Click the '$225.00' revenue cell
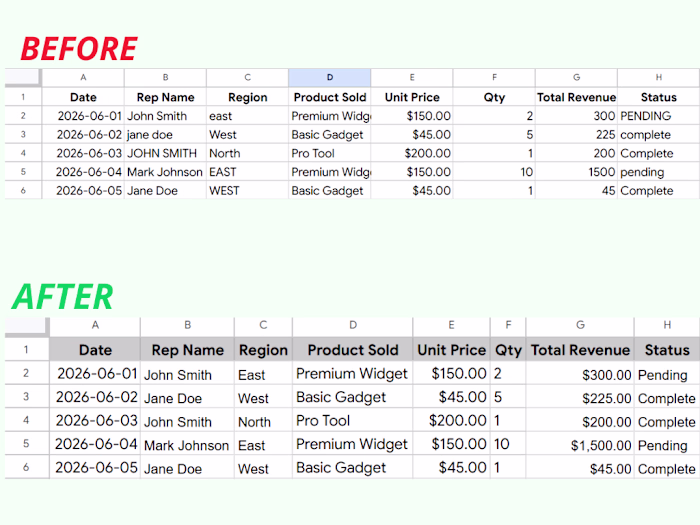Image resolution: width=700 pixels, height=525 pixels. pyautogui.click(x=580, y=396)
